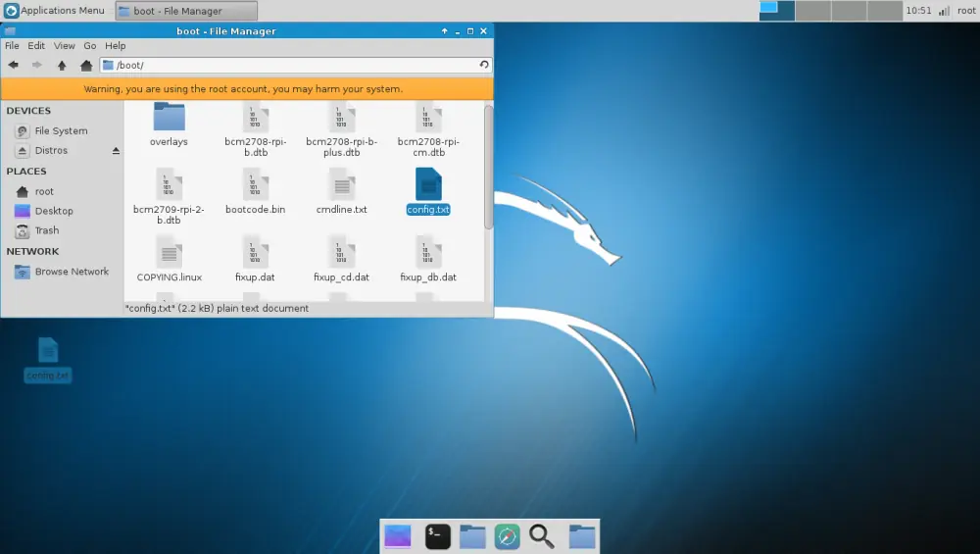Select the COPYING.linux file
Image resolution: width=980 pixels, height=554 pixels.
coord(169,260)
